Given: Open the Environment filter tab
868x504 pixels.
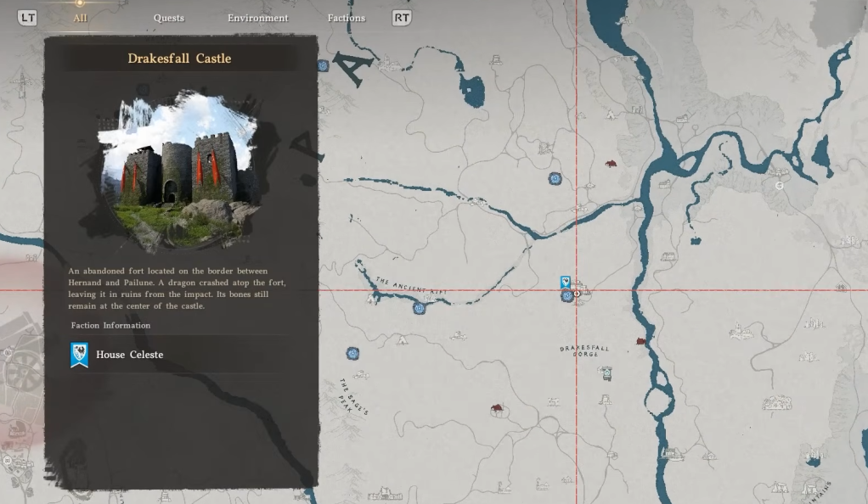Looking at the screenshot, I should 257,18.
